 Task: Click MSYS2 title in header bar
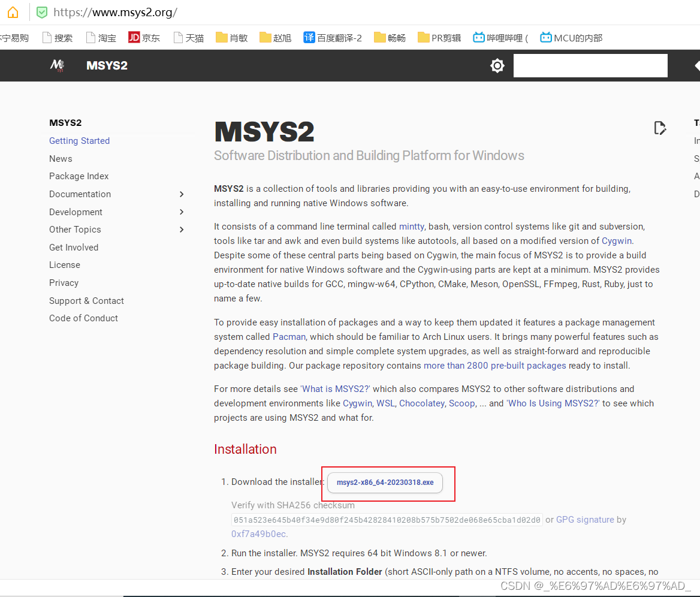107,66
